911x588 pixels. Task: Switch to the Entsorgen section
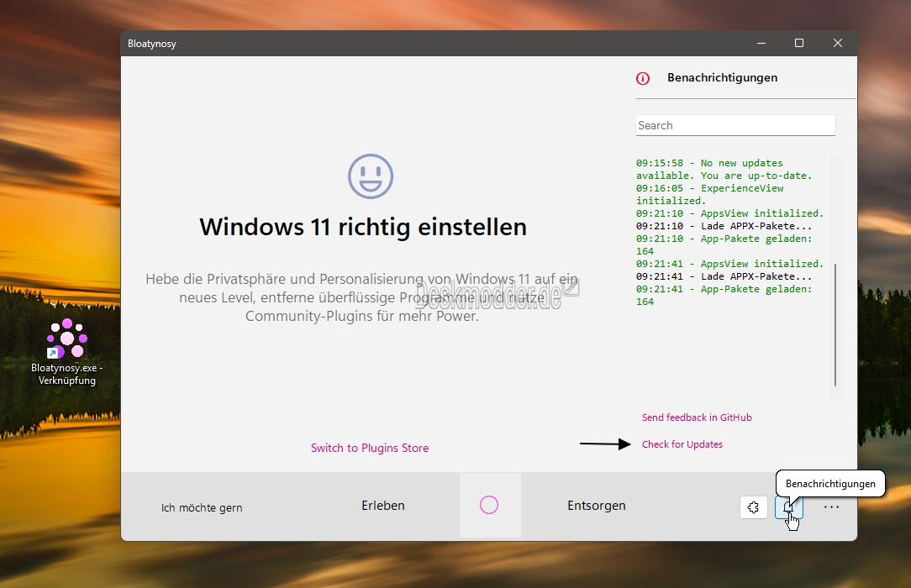coord(597,506)
